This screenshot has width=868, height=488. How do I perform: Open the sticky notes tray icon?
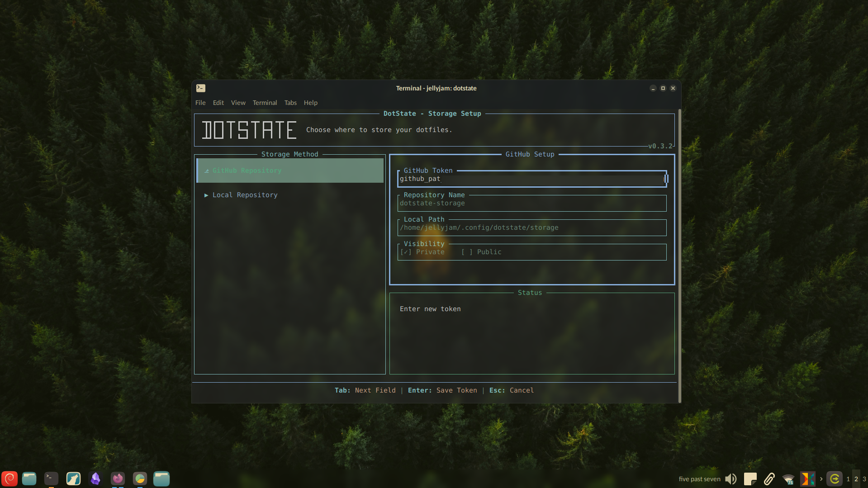click(x=750, y=479)
